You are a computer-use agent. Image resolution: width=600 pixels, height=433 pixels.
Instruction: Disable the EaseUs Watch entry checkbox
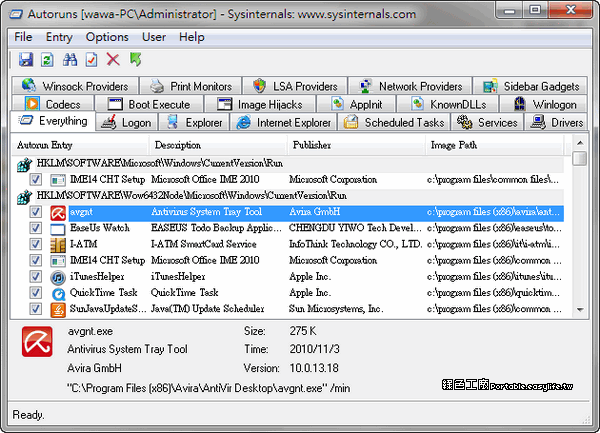[x=36, y=228]
